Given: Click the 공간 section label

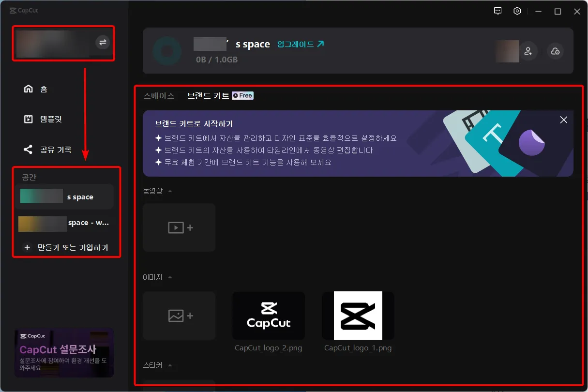Looking at the screenshot, I should click(30, 178).
